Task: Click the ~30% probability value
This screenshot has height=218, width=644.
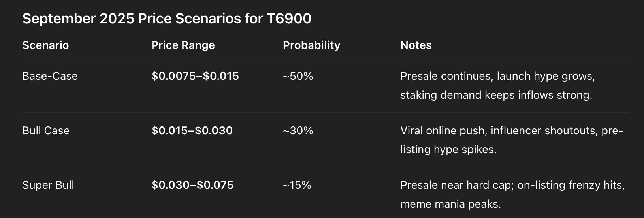Action: (x=298, y=130)
